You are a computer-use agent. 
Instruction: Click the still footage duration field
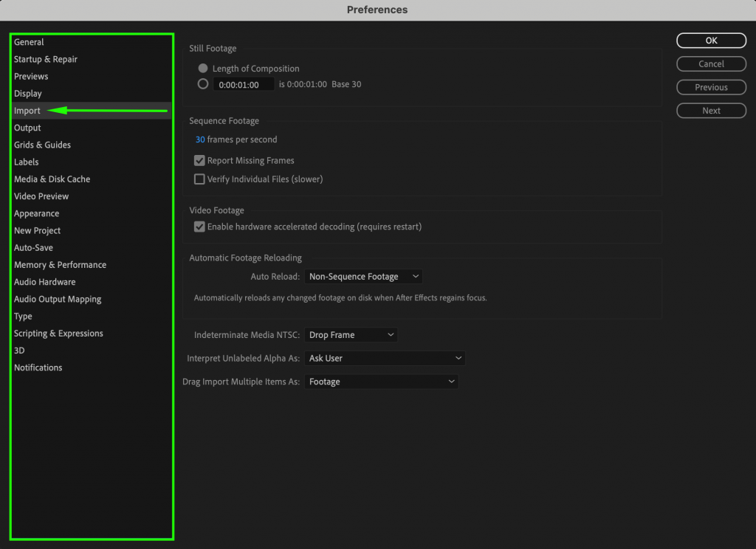(244, 84)
